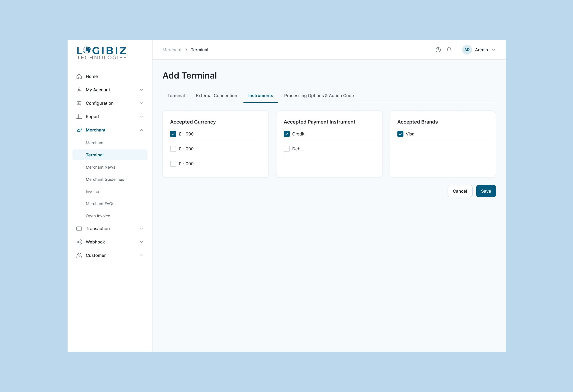This screenshot has width=573, height=392.
Task: Expand the Transaction chevron
Action: click(x=141, y=228)
